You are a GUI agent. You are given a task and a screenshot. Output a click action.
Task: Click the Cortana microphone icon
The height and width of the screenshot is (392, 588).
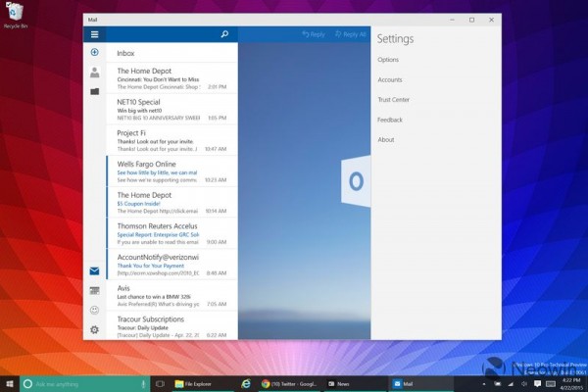143,384
